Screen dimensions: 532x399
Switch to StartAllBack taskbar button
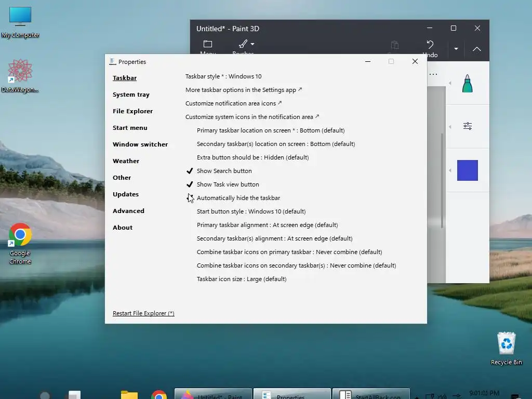[371, 394]
